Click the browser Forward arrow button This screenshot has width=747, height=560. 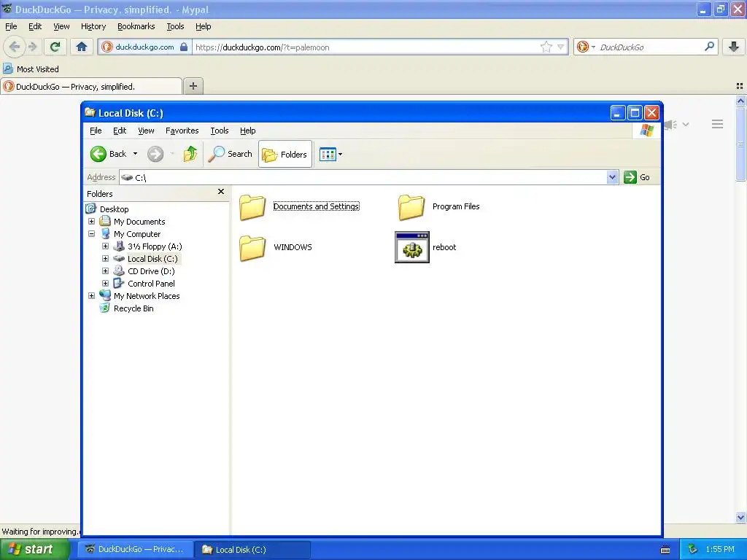click(x=32, y=47)
